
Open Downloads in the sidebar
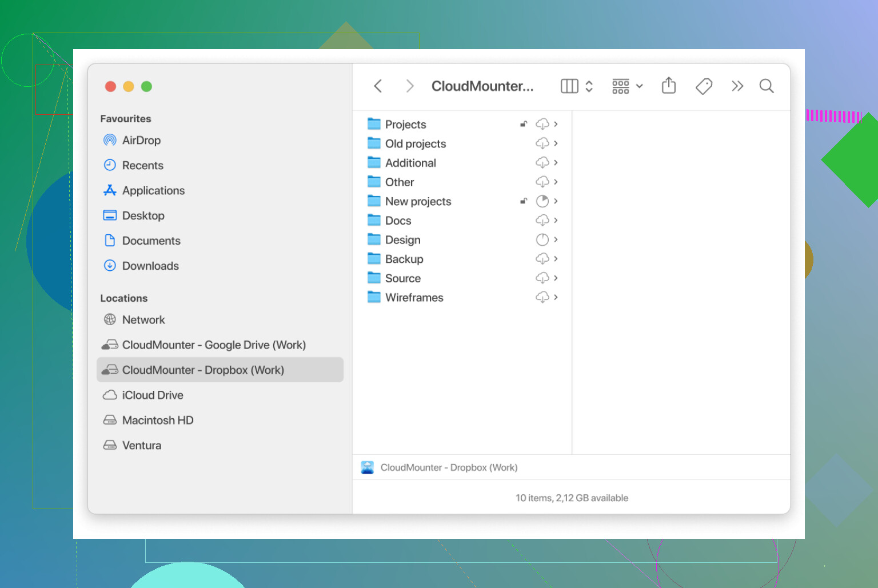click(220, 266)
